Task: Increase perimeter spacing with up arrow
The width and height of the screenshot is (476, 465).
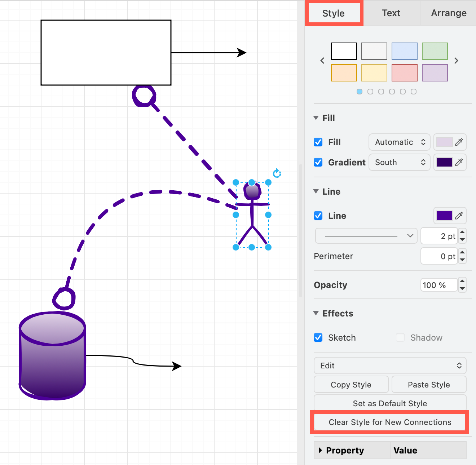Action: [462, 253]
